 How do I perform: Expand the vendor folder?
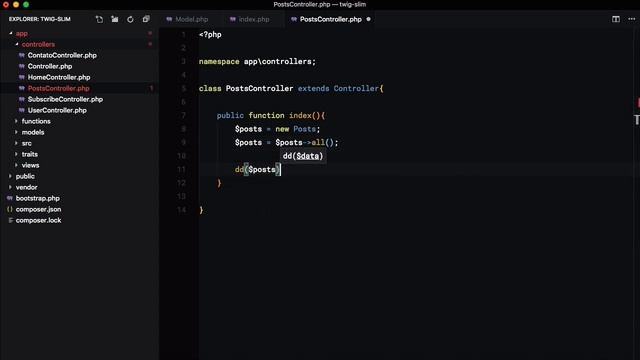[10, 187]
